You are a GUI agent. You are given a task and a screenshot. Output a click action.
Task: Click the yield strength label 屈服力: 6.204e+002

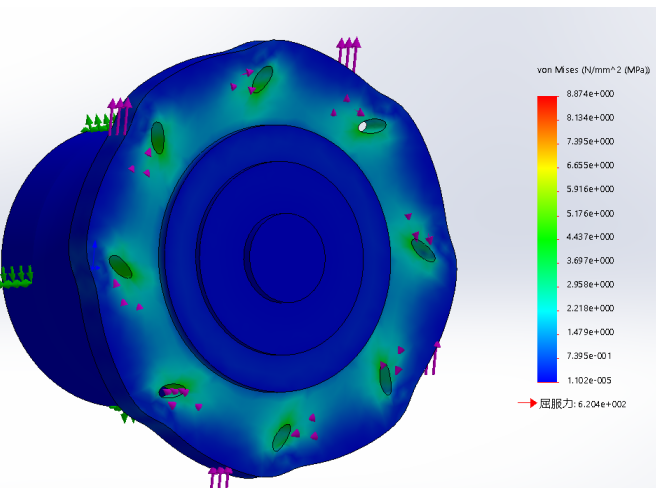582,404
